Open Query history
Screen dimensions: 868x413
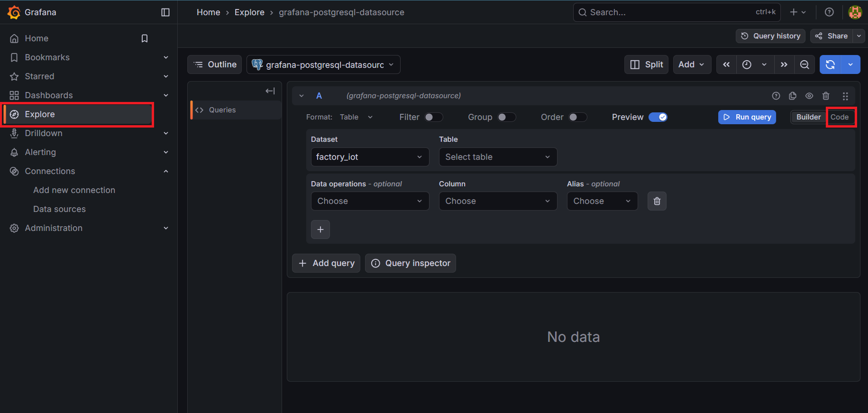pyautogui.click(x=770, y=36)
